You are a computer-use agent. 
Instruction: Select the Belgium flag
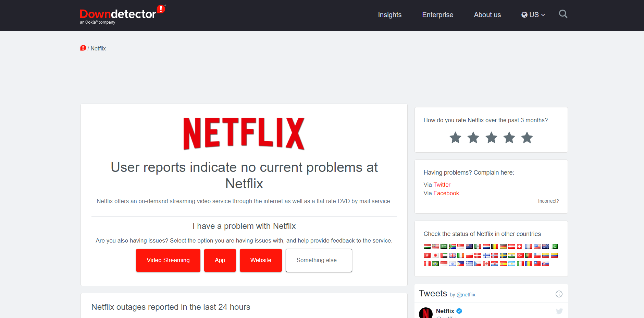click(495, 246)
